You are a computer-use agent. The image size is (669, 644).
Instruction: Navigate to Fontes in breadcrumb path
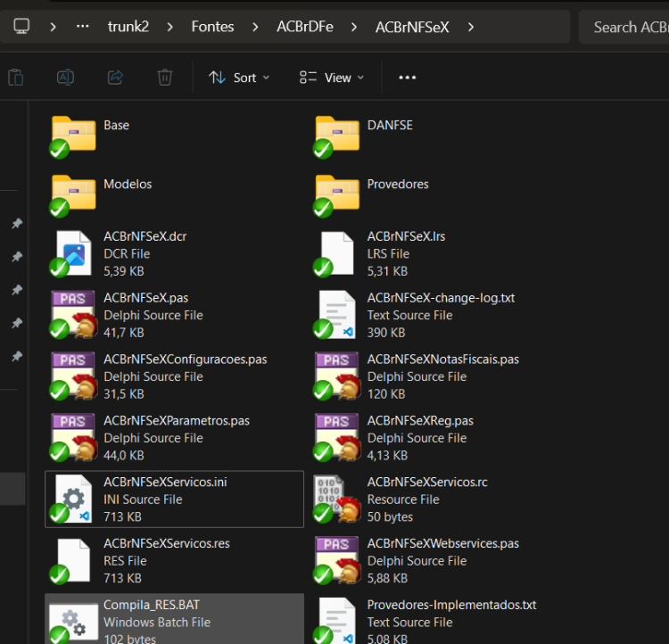(x=212, y=27)
